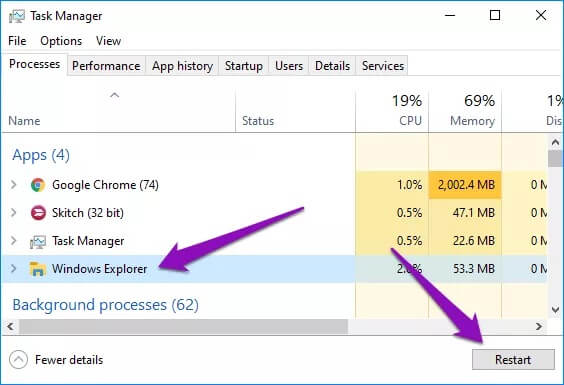Click the horizontal scrollbar left arrow
Image resolution: width=564 pixels, height=385 pixels.
point(10,327)
